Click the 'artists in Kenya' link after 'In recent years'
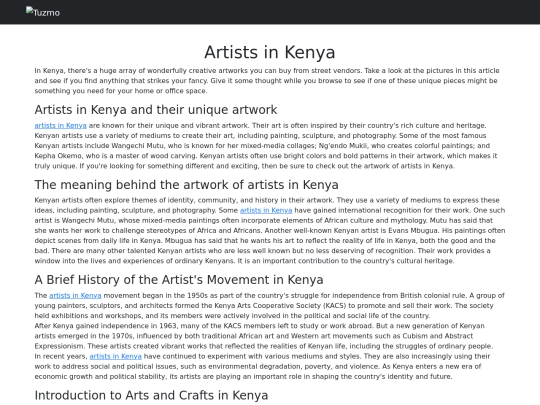This screenshot has height=405, width=540. tap(115, 356)
